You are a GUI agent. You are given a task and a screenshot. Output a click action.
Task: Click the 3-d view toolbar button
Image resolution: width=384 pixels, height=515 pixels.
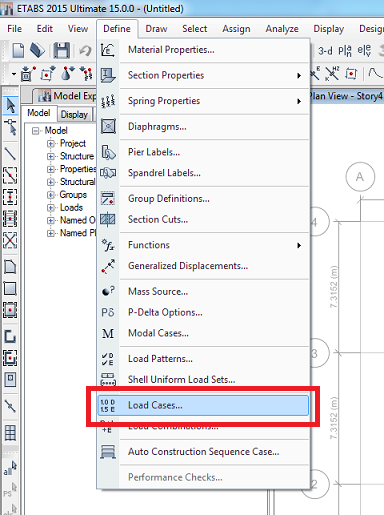tap(325, 51)
